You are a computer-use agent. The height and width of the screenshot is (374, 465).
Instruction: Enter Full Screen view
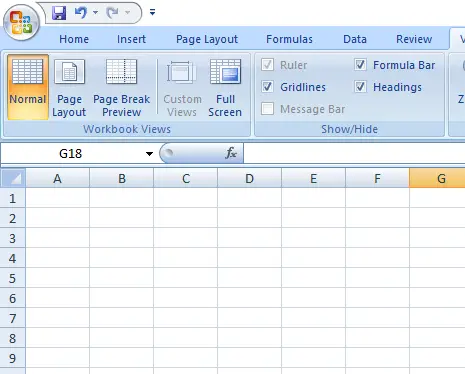225,87
